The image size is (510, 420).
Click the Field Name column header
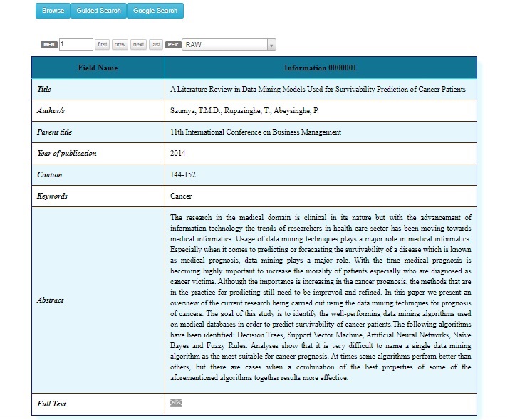click(98, 68)
